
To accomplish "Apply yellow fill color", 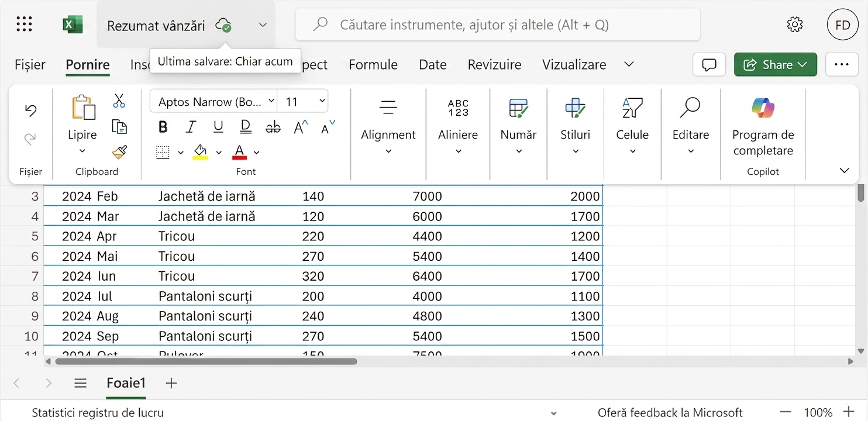I will click(201, 153).
